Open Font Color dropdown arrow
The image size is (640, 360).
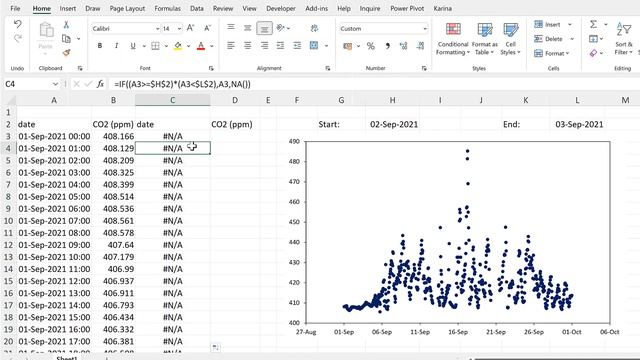tap(211, 46)
